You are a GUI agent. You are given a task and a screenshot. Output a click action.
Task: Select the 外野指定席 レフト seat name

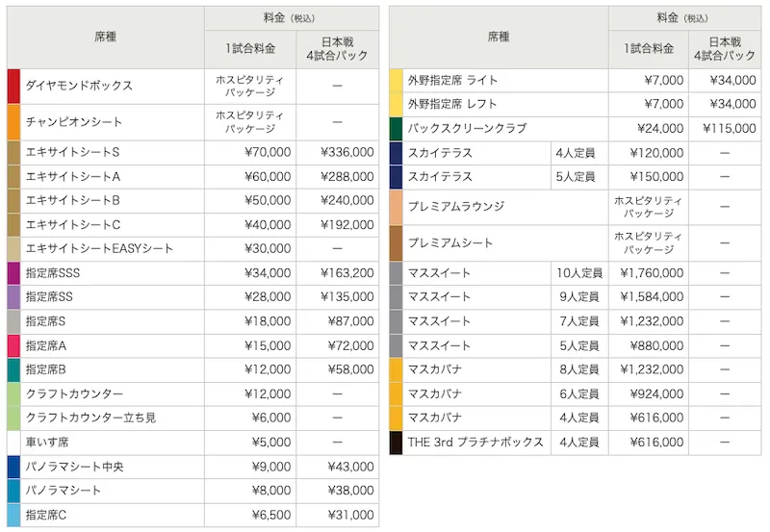(452, 104)
